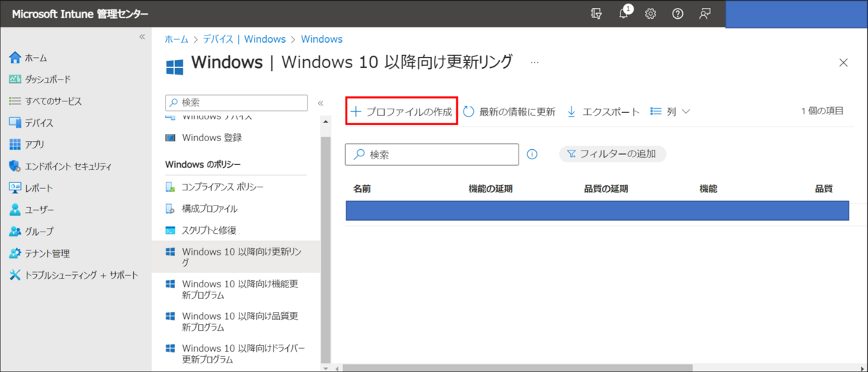Image resolution: width=868 pixels, height=372 pixels.
Task: Sort by 機能の延期 column header
Action: (490, 189)
